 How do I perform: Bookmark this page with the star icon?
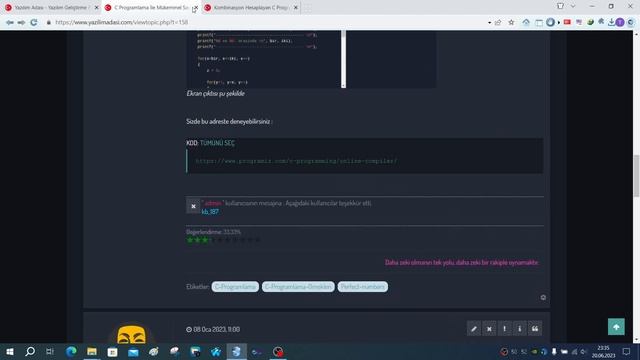pyautogui.click(x=511, y=22)
